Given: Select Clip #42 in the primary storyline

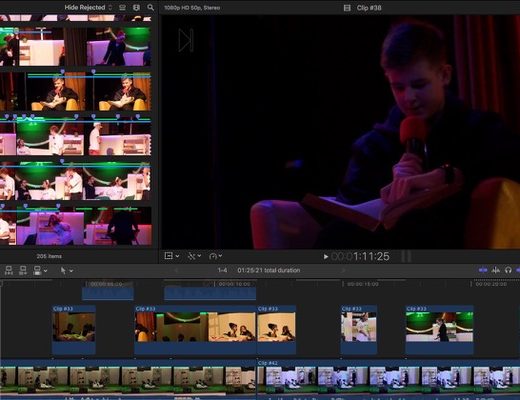Looking at the screenshot, I should [388, 379].
